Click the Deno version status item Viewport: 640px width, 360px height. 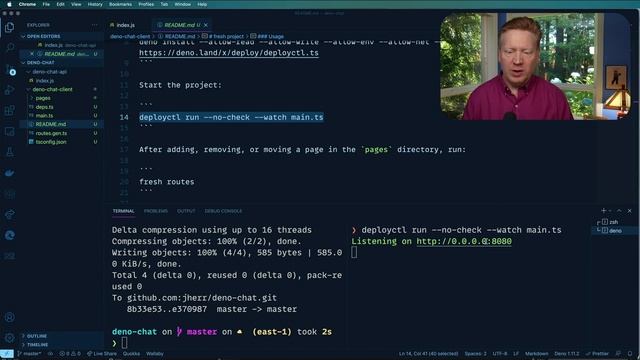[x=567, y=353]
